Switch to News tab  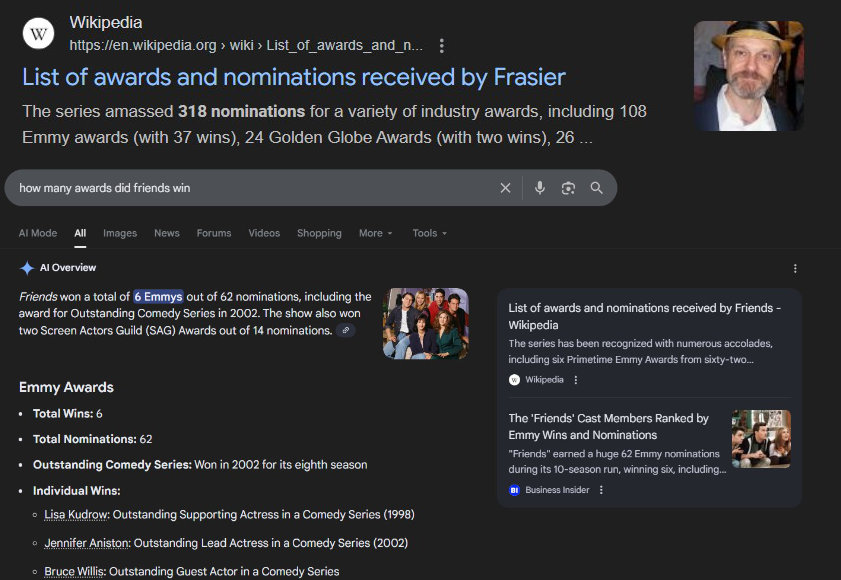pos(167,233)
